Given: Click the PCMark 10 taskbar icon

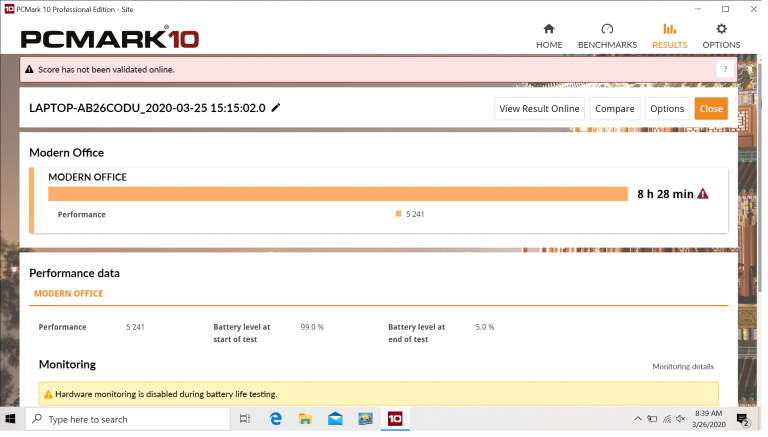Looking at the screenshot, I should tap(395, 419).
